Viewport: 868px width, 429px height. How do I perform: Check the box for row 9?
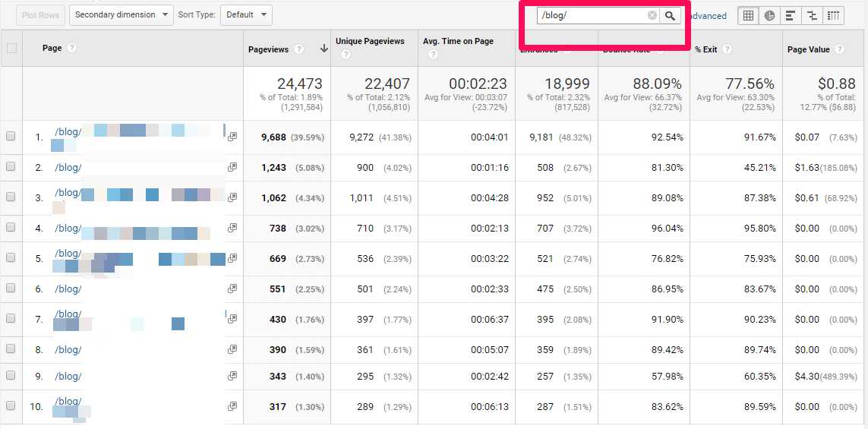pos(11,377)
